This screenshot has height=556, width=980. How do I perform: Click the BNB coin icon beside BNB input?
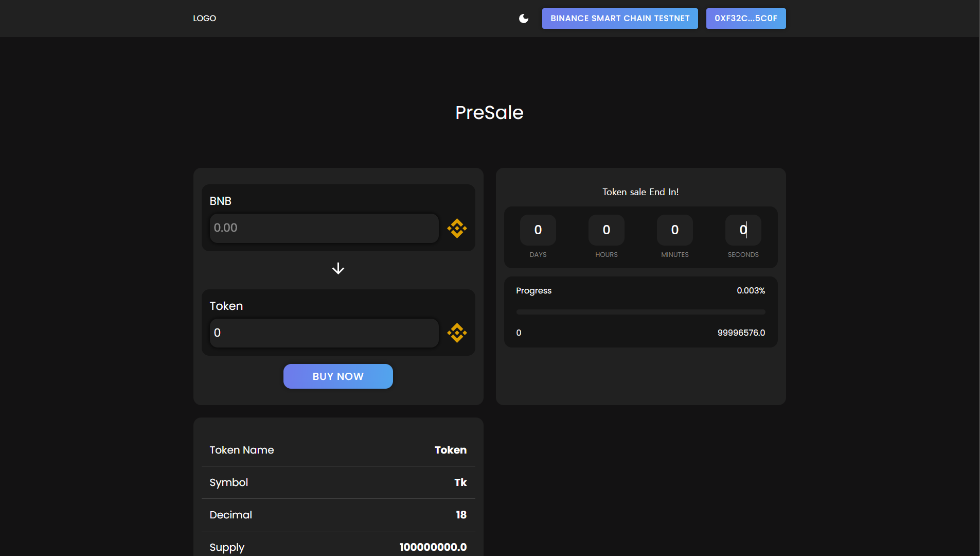pyautogui.click(x=457, y=228)
